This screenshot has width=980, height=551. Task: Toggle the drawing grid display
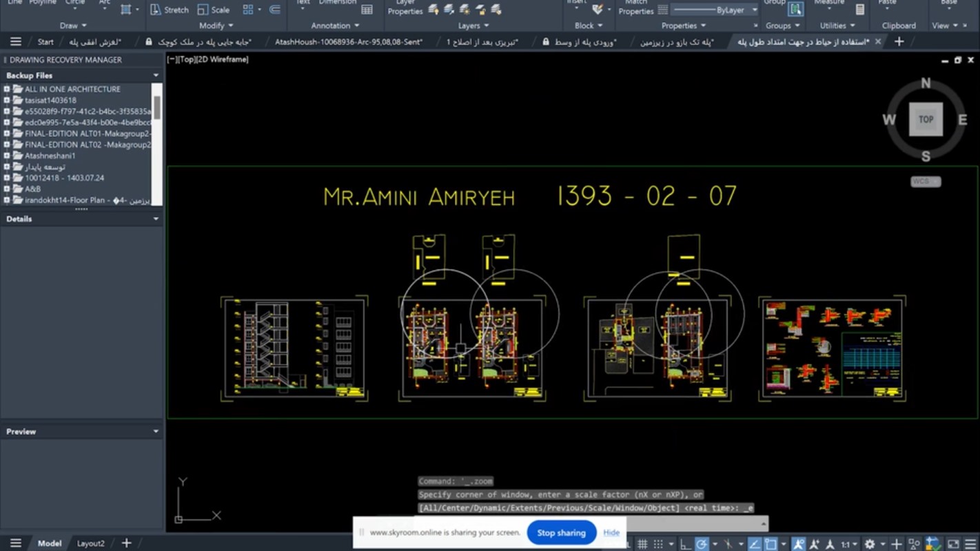642,544
